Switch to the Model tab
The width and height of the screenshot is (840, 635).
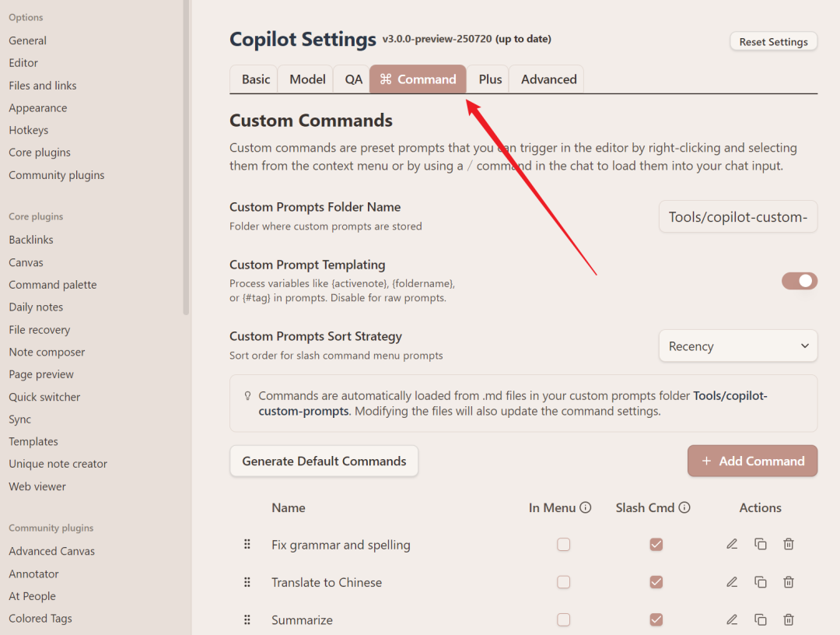point(307,79)
